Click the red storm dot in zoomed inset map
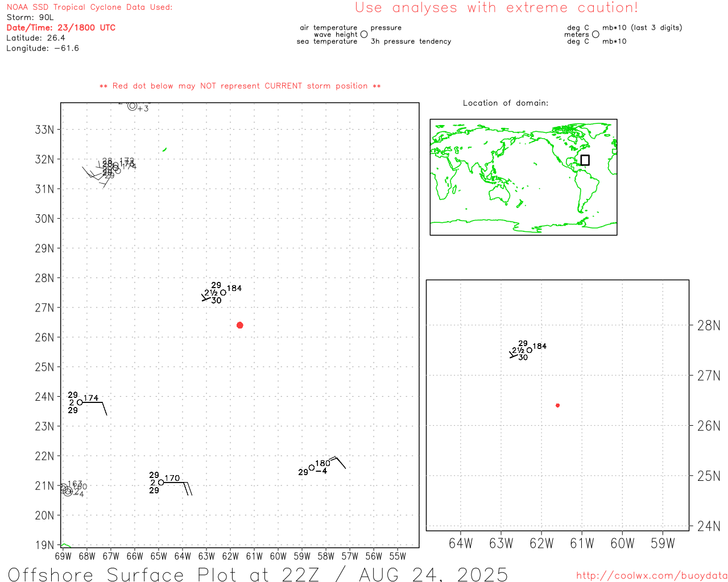Viewport: 728px width, 582px height. click(x=557, y=405)
